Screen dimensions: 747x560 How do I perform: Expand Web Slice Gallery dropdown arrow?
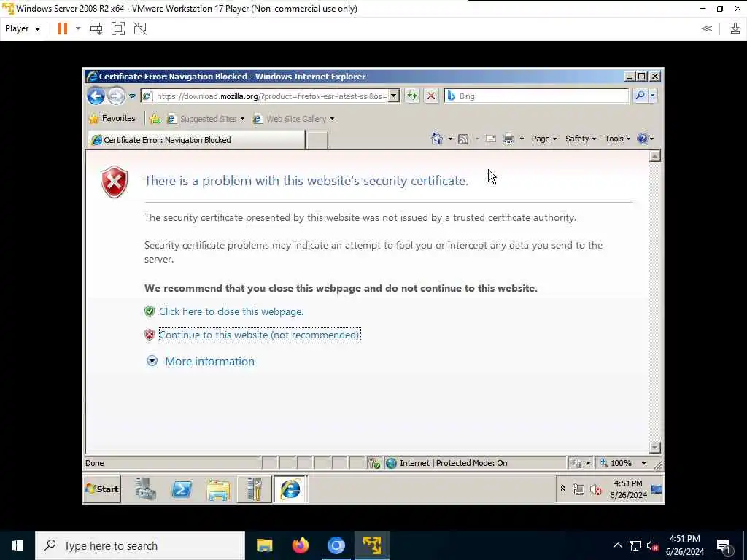[332, 119]
